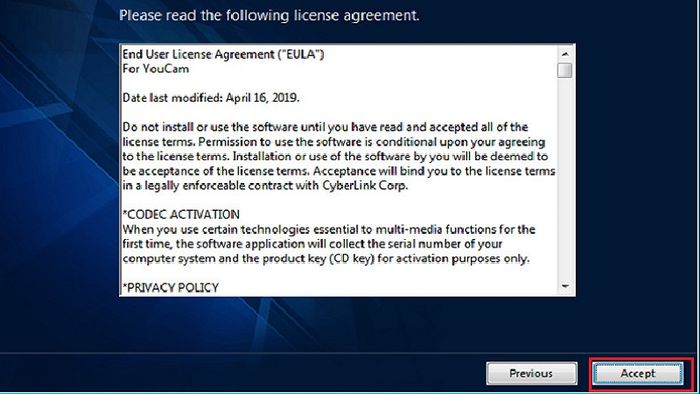This screenshot has width=700, height=394.
Task: Click the empty scrollbar track below thumb
Action: tap(565, 178)
